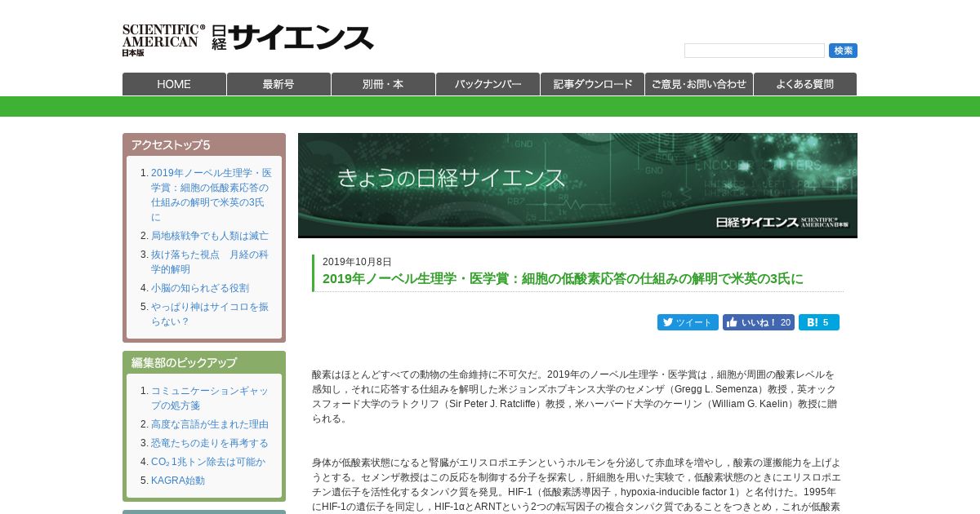The image size is (980, 514).
Task: Open the 別冊・本 menu tab
Action: tap(383, 84)
